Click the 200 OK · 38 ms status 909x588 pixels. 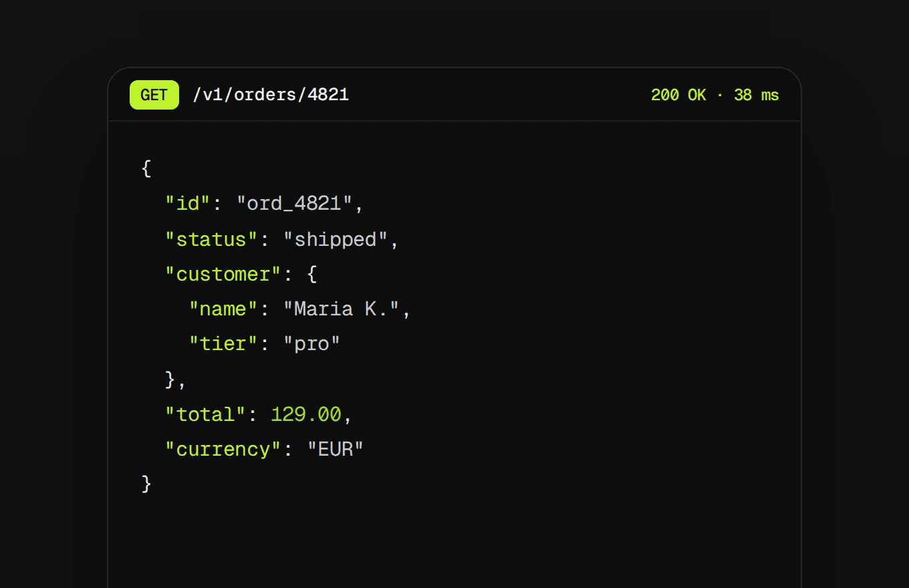coord(715,95)
